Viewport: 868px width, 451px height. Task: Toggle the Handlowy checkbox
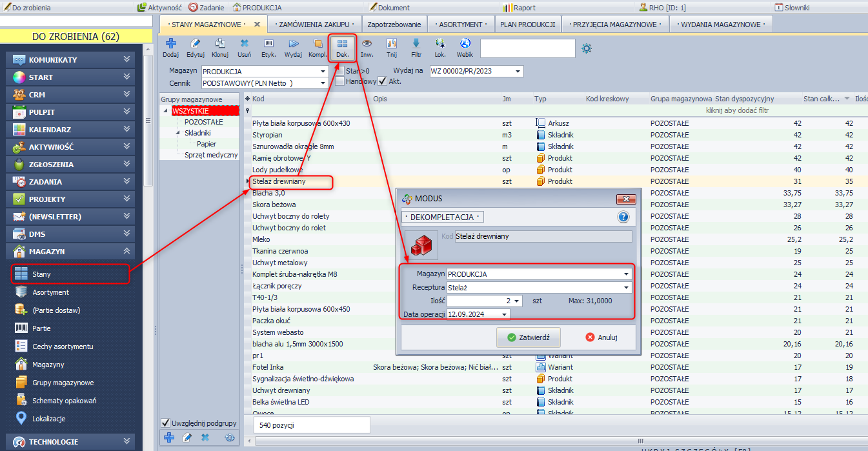[x=339, y=81]
